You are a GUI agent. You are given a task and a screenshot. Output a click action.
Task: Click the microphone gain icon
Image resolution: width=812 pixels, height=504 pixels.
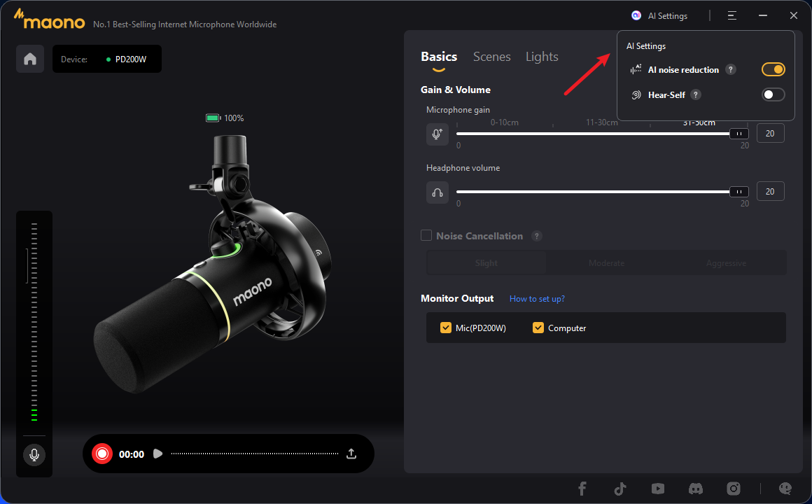tap(437, 134)
